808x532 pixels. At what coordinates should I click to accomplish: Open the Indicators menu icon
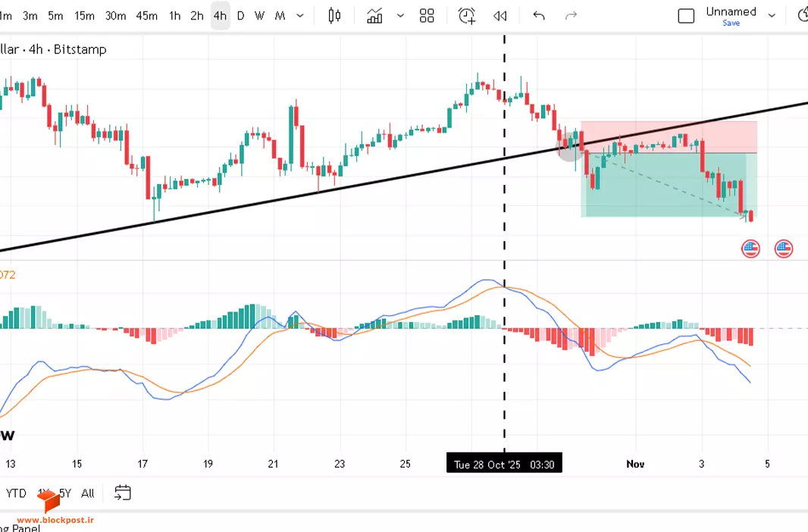(374, 16)
